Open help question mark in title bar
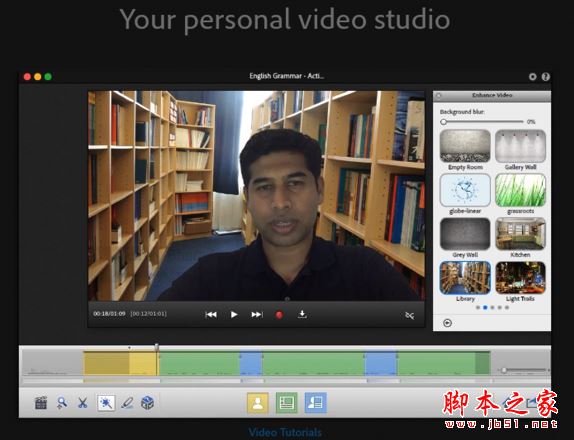This screenshot has height=440, width=574. 545,77
